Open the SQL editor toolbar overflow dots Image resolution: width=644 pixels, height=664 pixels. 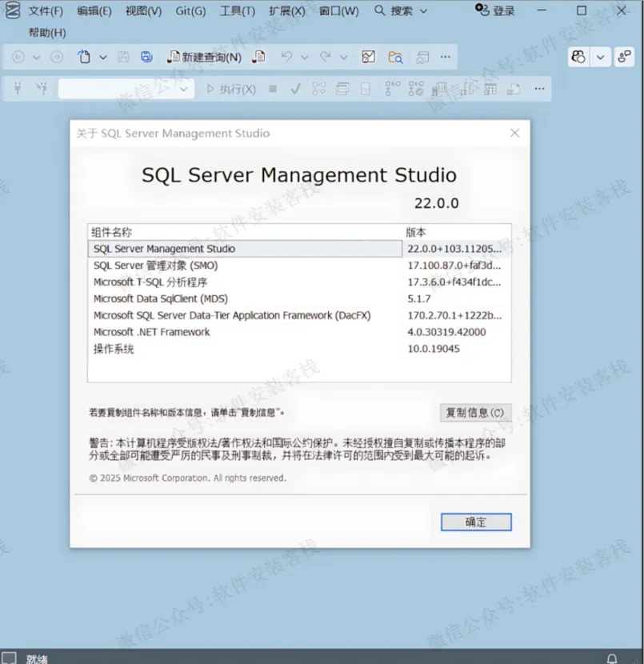[539, 89]
